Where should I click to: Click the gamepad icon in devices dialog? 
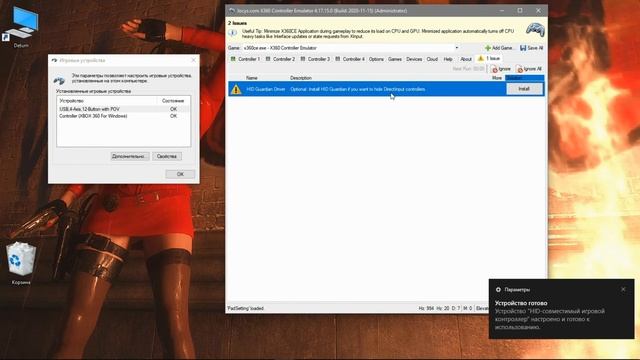[x=59, y=80]
